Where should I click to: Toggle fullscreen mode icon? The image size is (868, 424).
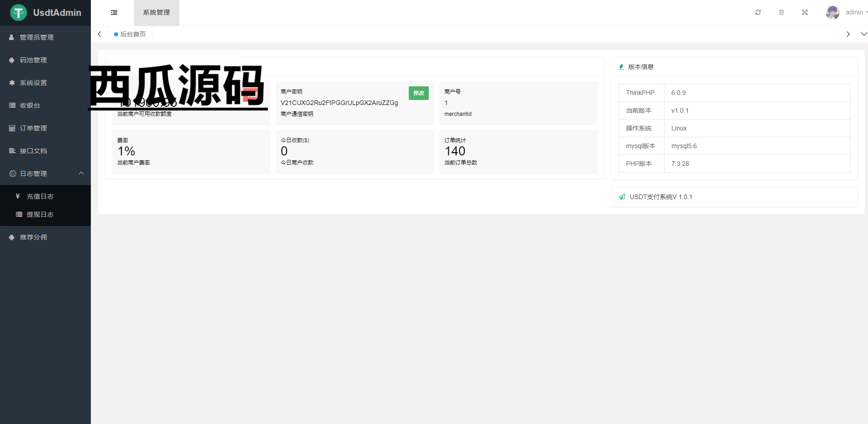pos(805,12)
